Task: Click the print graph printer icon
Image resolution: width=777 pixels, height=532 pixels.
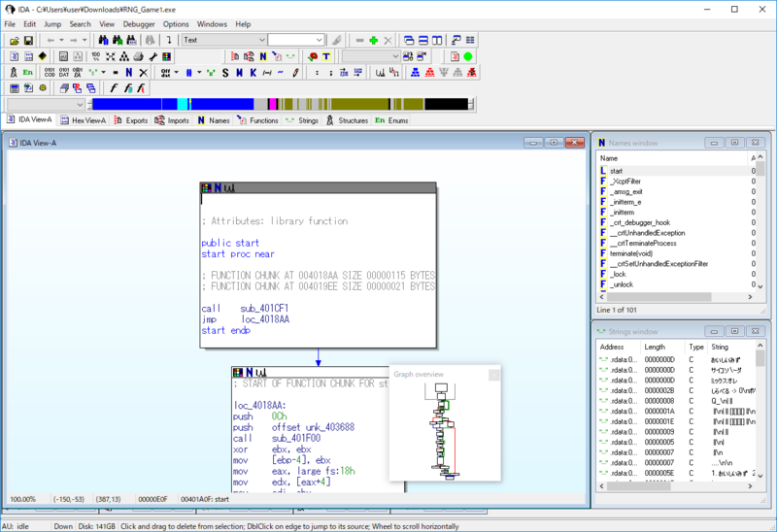Action: pos(139,56)
